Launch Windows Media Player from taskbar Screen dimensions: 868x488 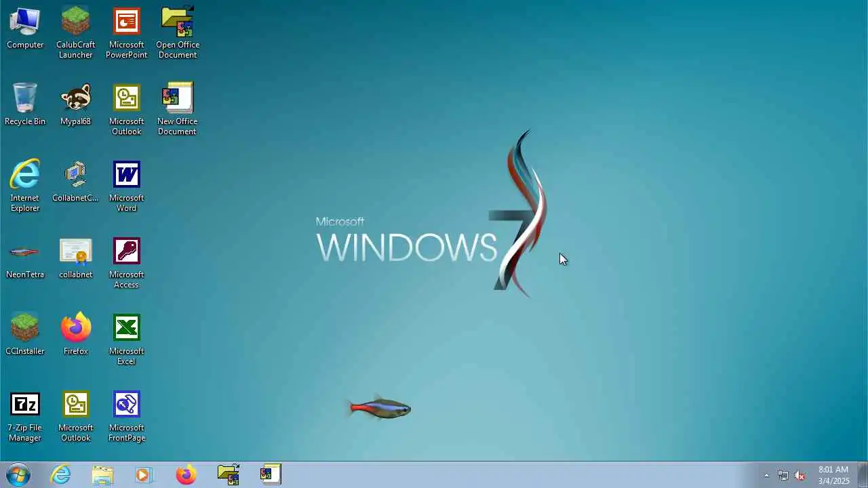click(144, 474)
